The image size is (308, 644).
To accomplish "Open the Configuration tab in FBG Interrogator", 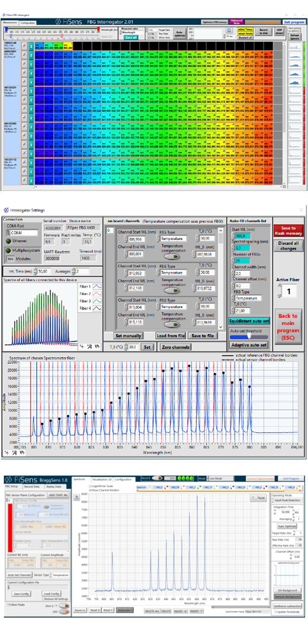I will (28, 23).
